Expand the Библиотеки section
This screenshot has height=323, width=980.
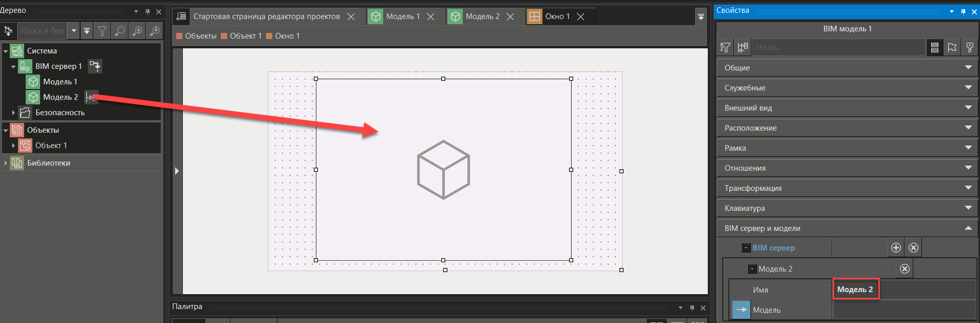point(6,163)
